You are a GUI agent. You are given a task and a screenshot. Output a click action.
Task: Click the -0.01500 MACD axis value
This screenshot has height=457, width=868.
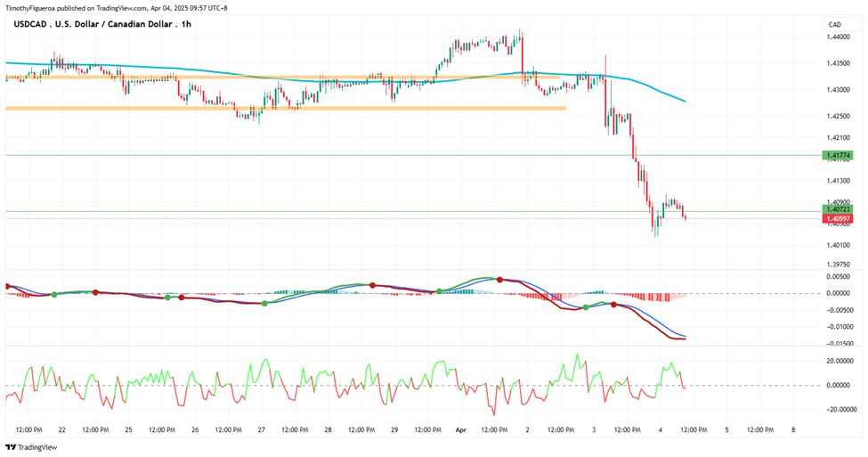click(838, 344)
